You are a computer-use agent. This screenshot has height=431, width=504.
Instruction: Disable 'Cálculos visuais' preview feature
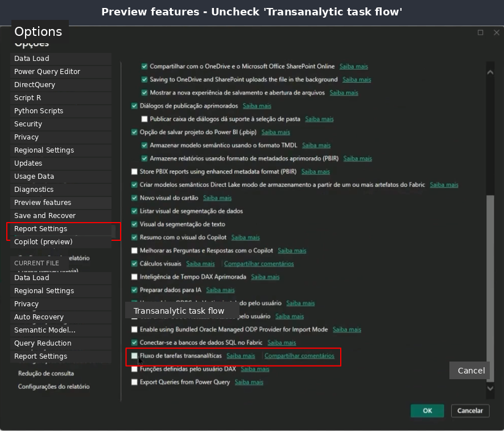click(x=135, y=264)
